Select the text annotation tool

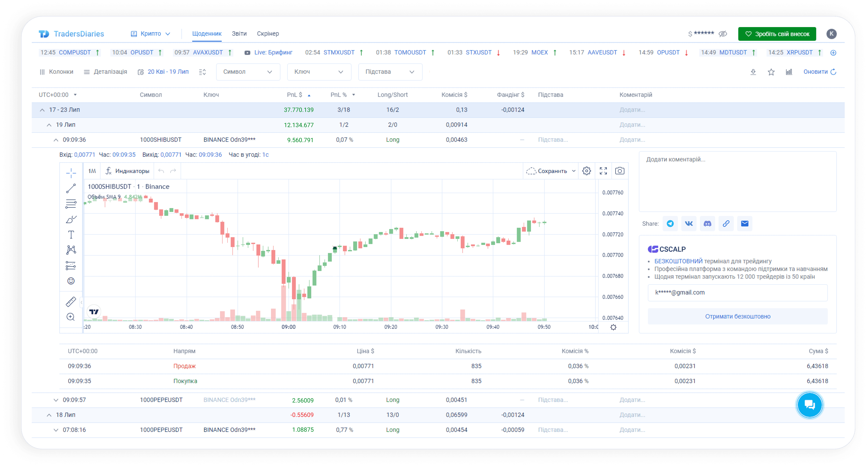[71, 234]
